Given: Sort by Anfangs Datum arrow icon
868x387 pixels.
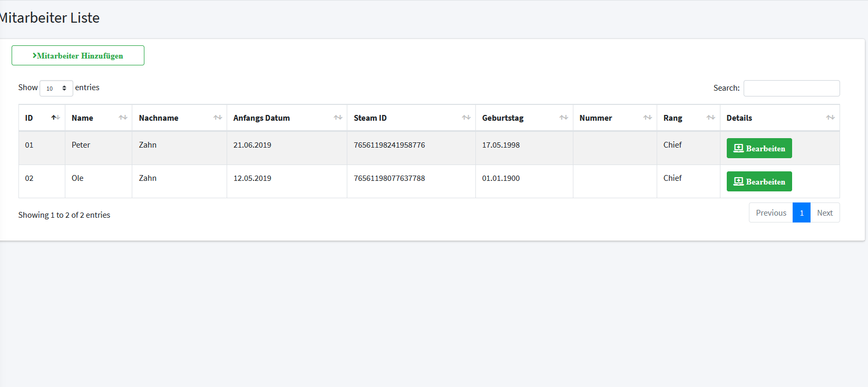Looking at the screenshot, I should tap(338, 118).
